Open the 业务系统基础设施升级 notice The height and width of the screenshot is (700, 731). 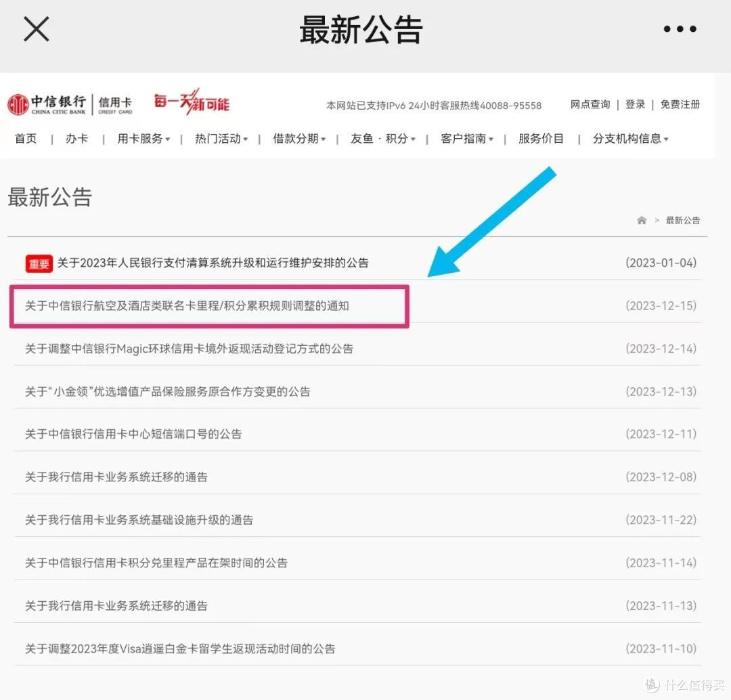click(139, 520)
